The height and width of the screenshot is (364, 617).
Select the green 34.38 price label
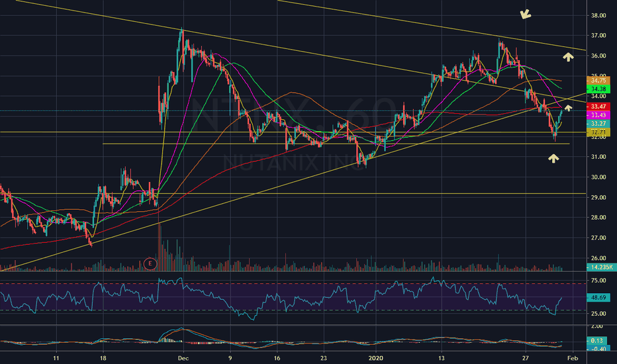[x=598, y=89]
